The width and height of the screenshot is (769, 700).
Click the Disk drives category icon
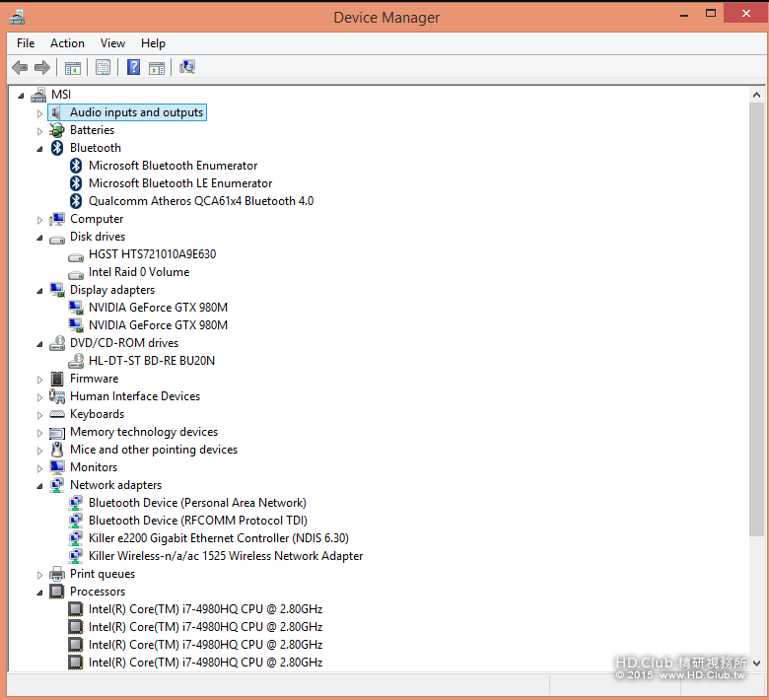[57, 239]
